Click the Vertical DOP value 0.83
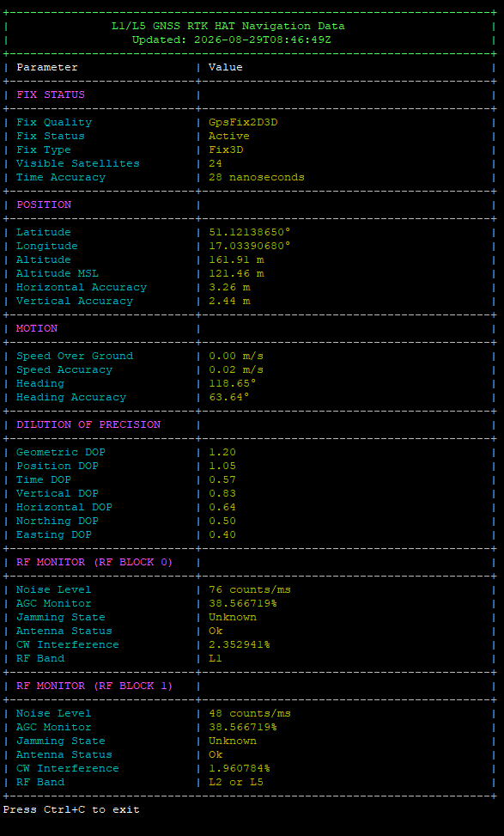The height and width of the screenshot is (836, 504). point(222,494)
